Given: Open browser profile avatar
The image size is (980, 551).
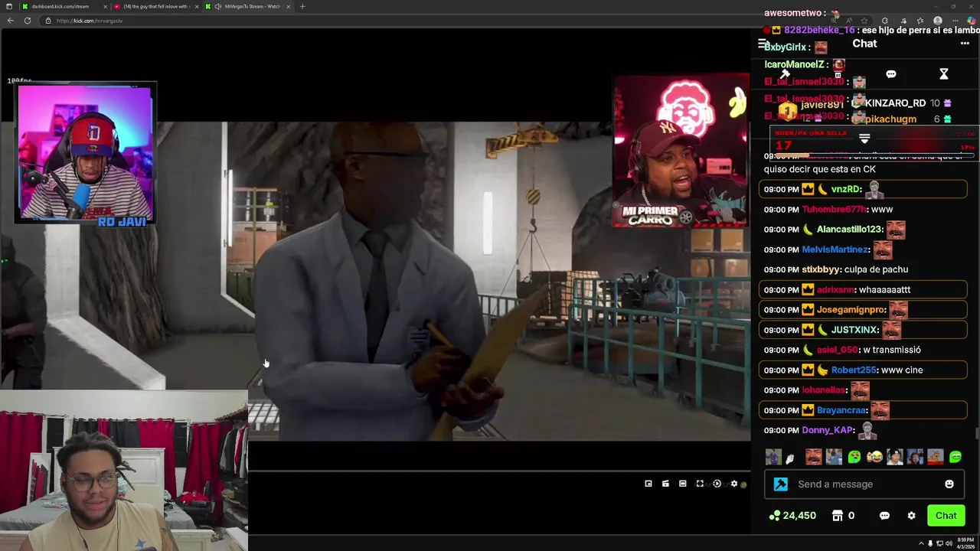Looking at the screenshot, I should tap(938, 21).
